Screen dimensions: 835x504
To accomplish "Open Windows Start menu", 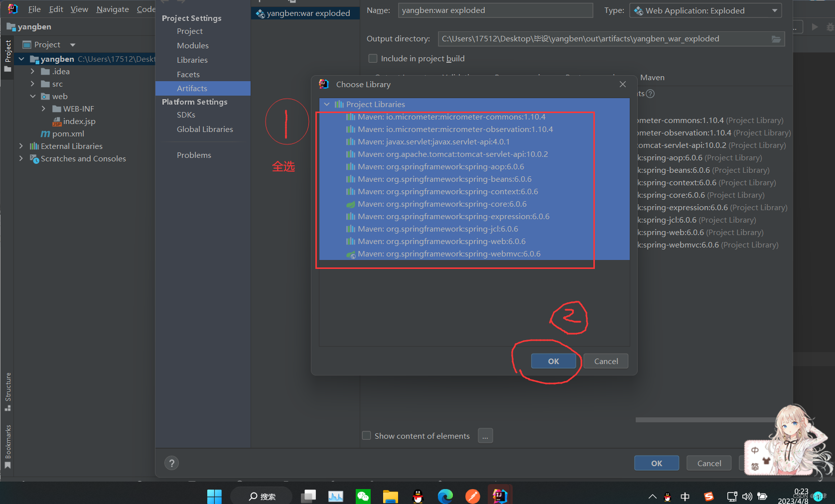I will pyautogui.click(x=214, y=496).
